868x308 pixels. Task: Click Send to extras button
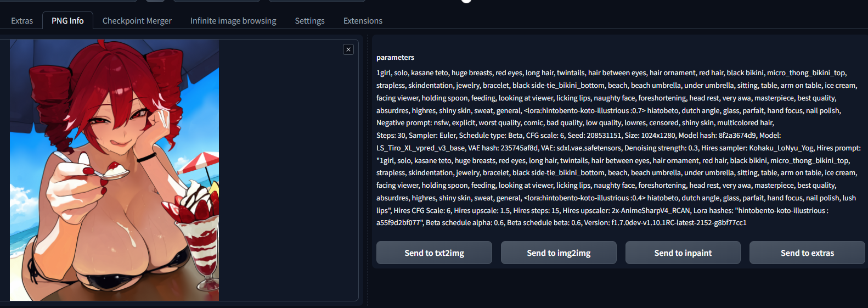pyautogui.click(x=807, y=253)
